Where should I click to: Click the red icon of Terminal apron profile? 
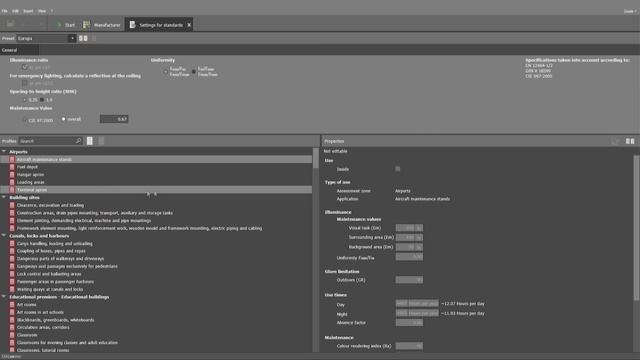pyautogui.click(x=12, y=190)
